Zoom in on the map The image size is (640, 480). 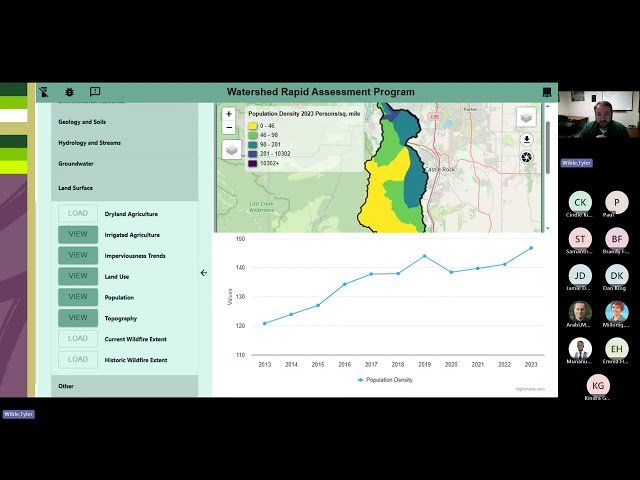coord(229,114)
